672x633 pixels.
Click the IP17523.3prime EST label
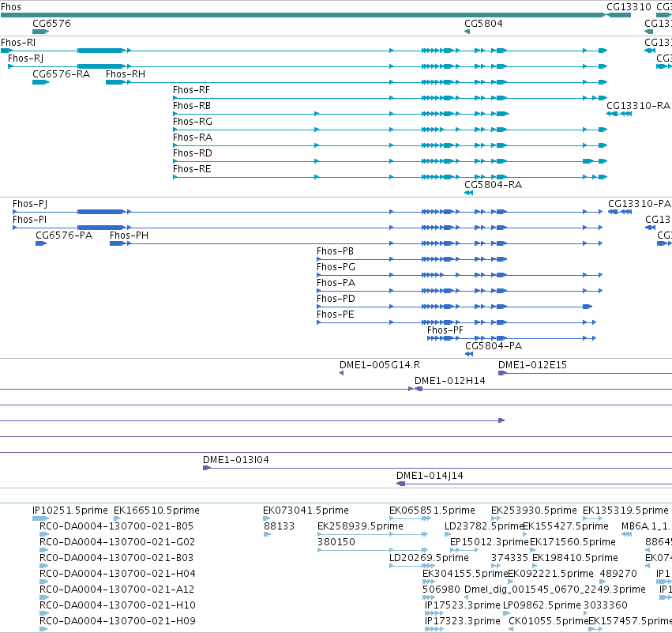coord(463,605)
